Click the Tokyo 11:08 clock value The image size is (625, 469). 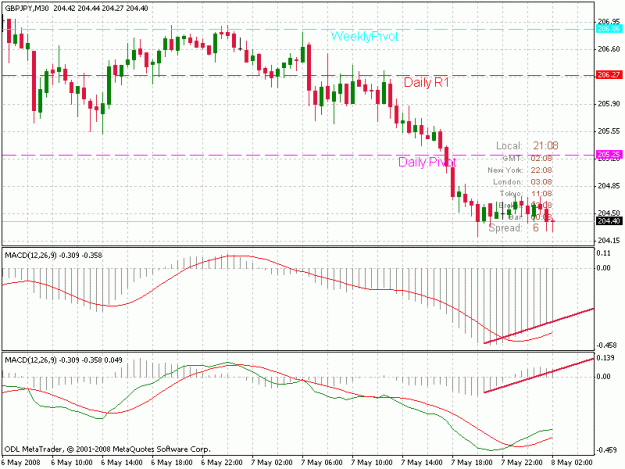(541, 194)
